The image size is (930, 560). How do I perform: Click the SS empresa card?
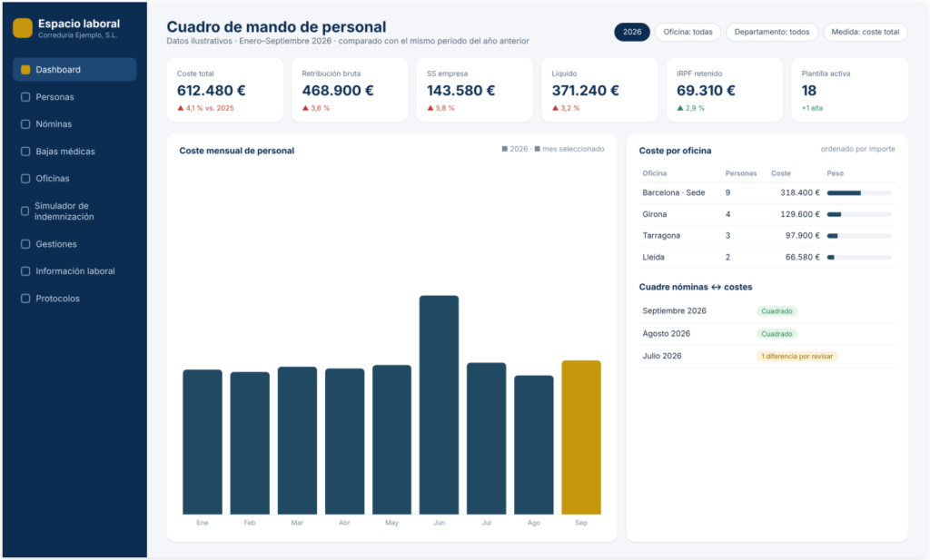point(474,90)
